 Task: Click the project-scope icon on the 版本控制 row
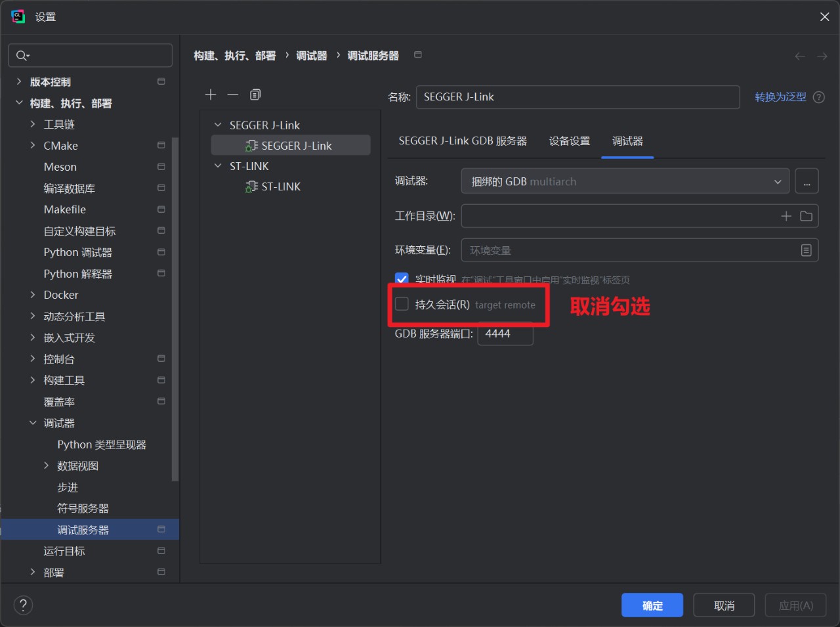[x=161, y=81]
